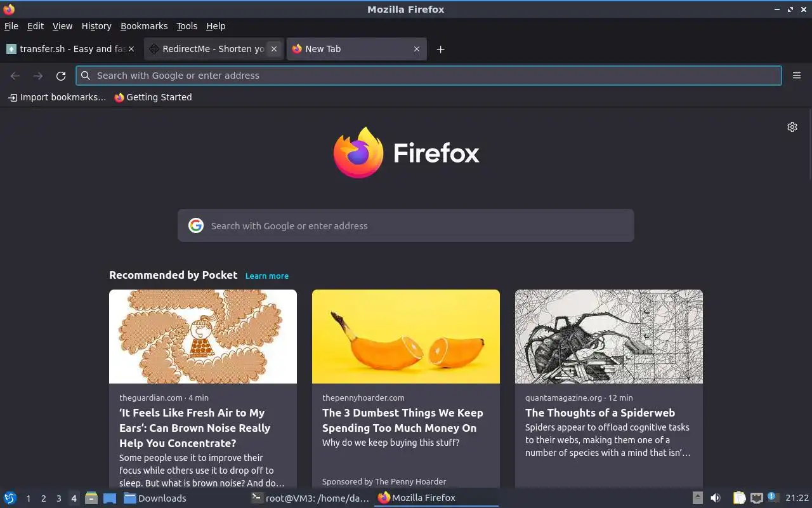Click the back navigation arrow
This screenshot has width=812, height=508.
[x=15, y=76]
